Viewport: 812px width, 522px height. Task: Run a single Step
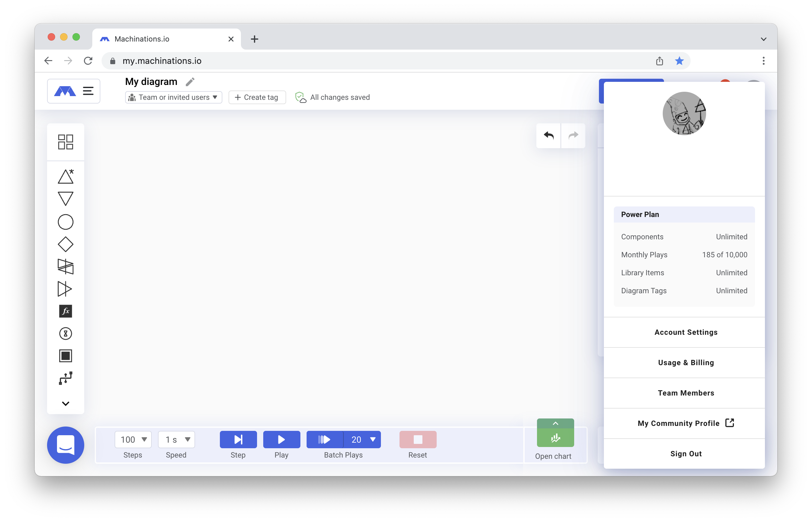(238, 440)
